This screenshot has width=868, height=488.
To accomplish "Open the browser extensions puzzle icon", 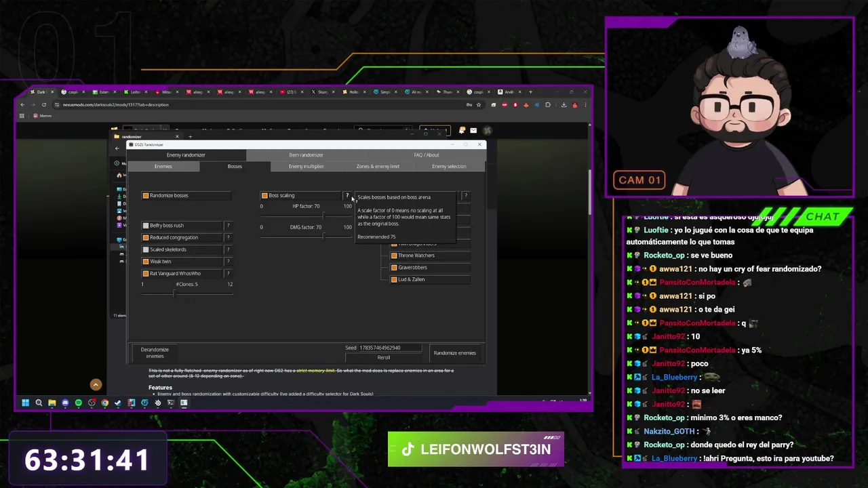I will click(548, 104).
